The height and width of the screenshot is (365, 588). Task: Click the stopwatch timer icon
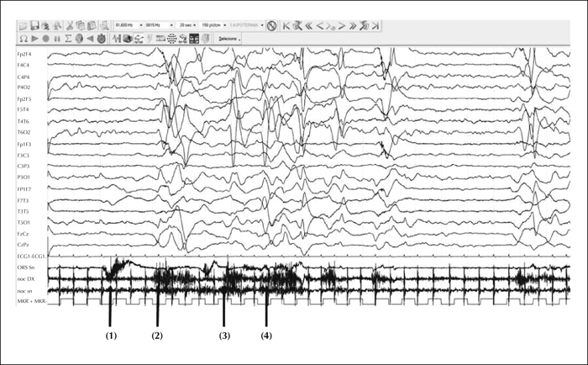coord(102,39)
